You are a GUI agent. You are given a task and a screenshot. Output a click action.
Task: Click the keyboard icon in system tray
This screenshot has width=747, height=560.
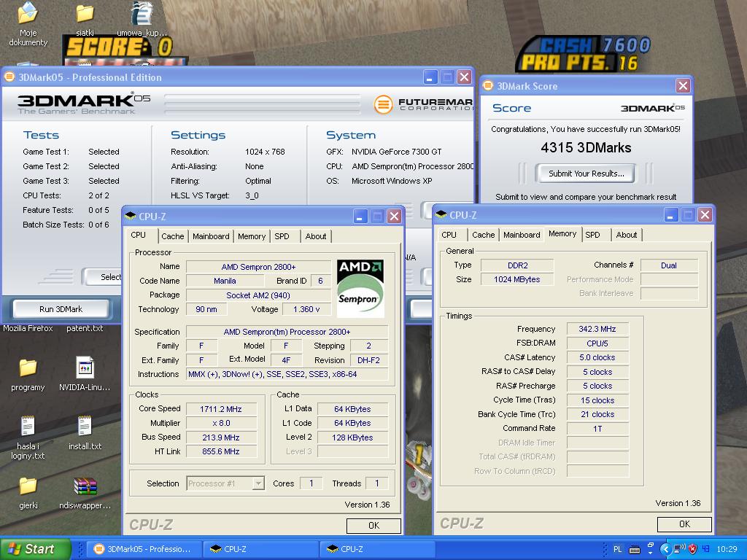tap(634, 550)
